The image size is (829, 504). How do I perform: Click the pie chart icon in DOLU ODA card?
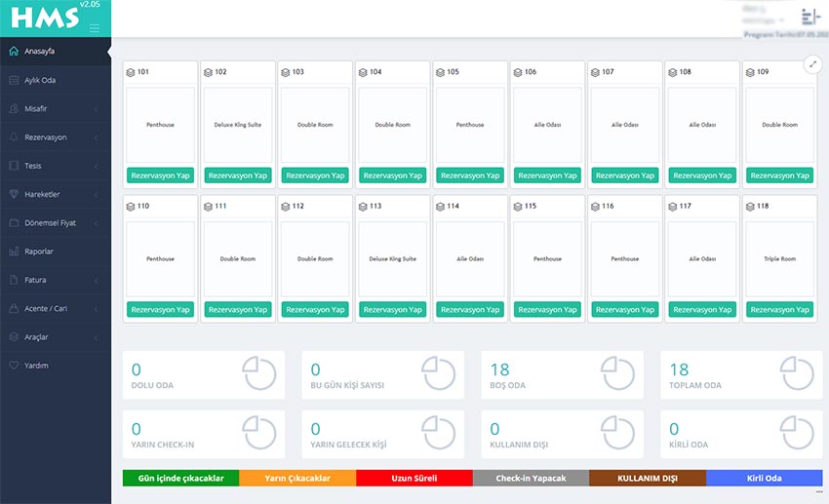259,373
